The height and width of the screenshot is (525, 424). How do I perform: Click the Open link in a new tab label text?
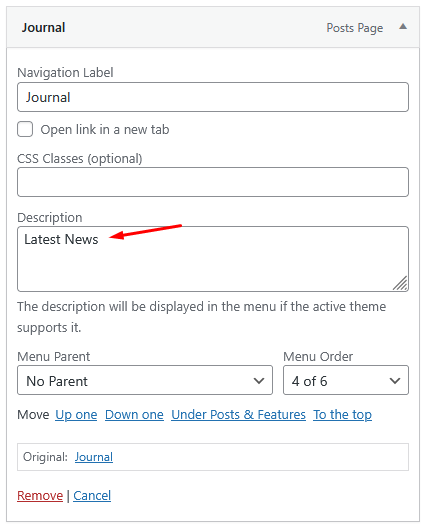pos(105,130)
